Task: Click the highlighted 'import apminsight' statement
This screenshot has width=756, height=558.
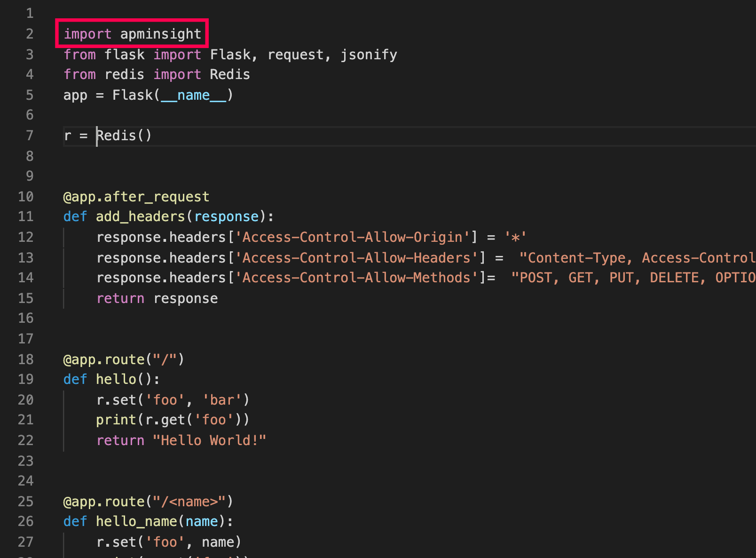Action: (132, 34)
